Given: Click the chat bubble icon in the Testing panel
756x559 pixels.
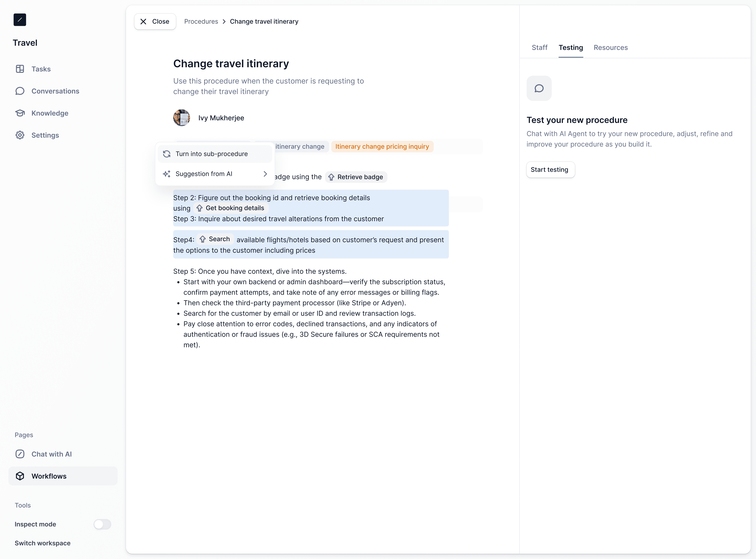Looking at the screenshot, I should (x=539, y=88).
